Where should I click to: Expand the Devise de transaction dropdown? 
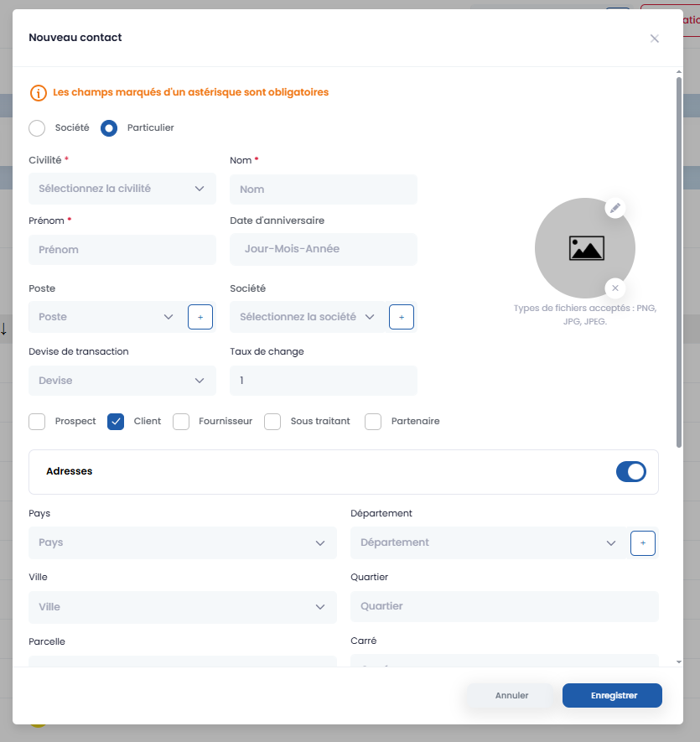tap(122, 381)
